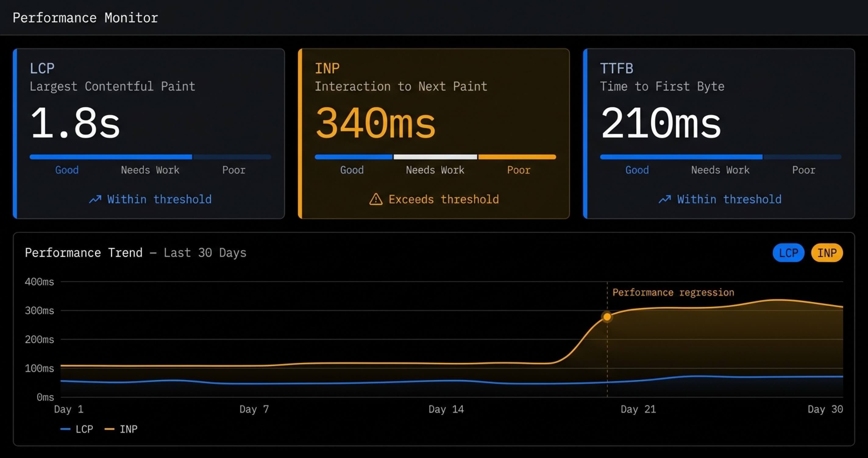Click the 'Poor' label in LCP card
Screen dimensions: 868x458
pyautogui.click(x=233, y=170)
